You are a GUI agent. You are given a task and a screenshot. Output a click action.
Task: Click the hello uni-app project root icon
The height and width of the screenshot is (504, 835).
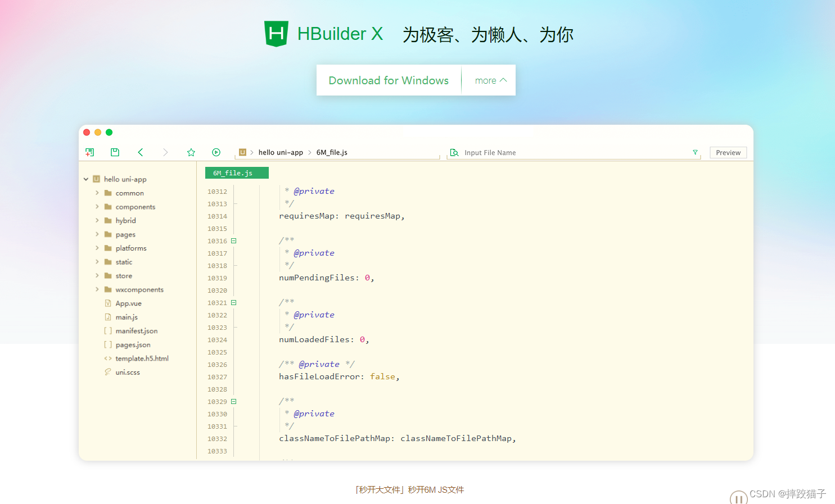coord(96,179)
